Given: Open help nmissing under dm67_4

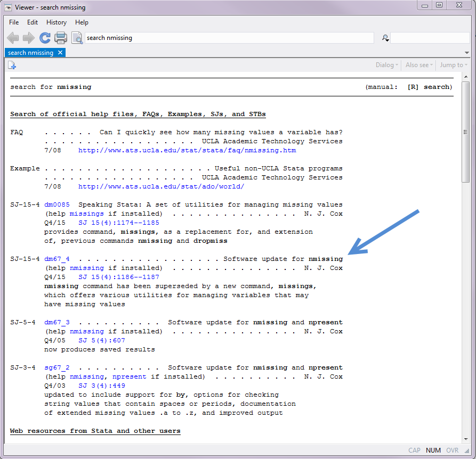Looking at the screenshot, I should pyautogui.click(x=87, y=268).
